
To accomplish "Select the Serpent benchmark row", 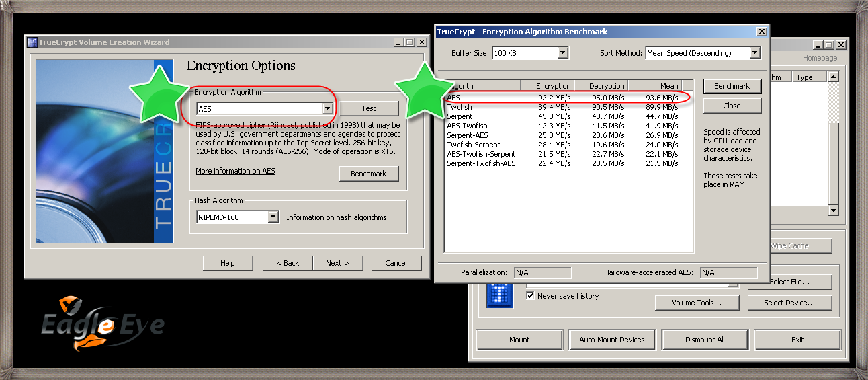I will point(568,116).
